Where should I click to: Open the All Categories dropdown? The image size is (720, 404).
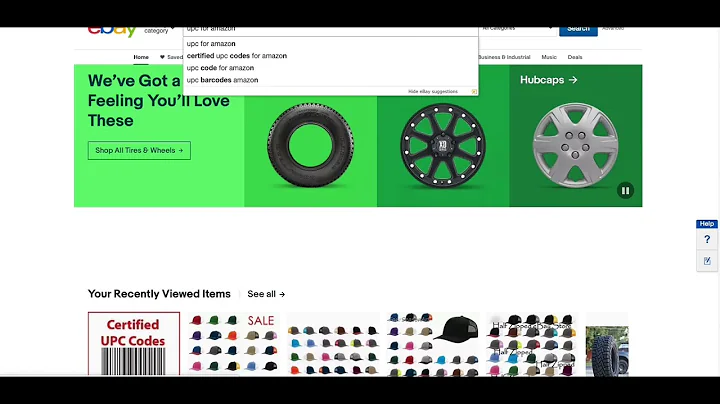pyautogui.click(x=517, y=30)
